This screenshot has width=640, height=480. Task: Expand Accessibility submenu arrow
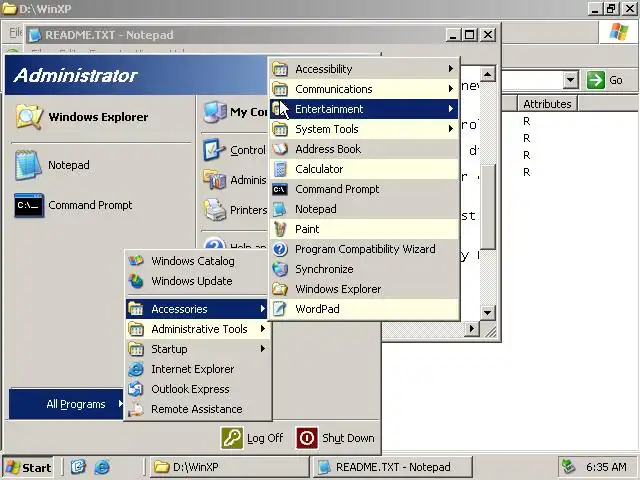[451, 69]
